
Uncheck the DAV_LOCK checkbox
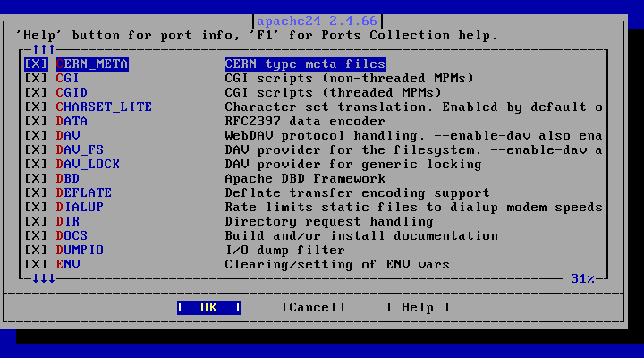(x=36, y=165)
